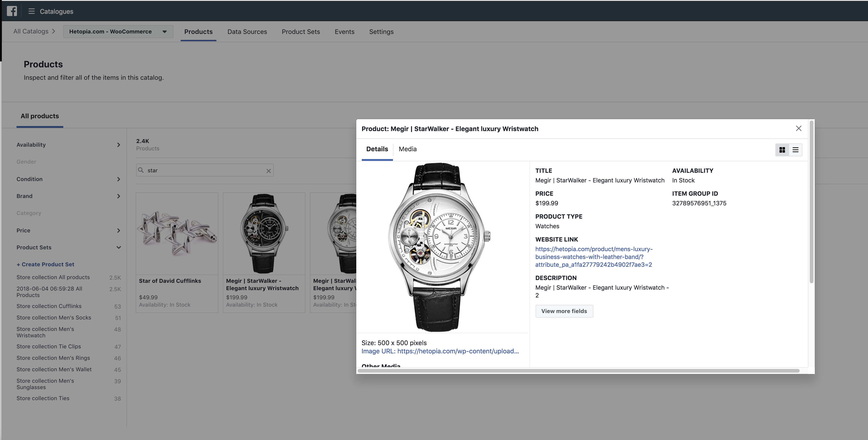This screenshot has width=868, height=440.
Task: Switch product dialog to grid view
Action: pos(782,150)
